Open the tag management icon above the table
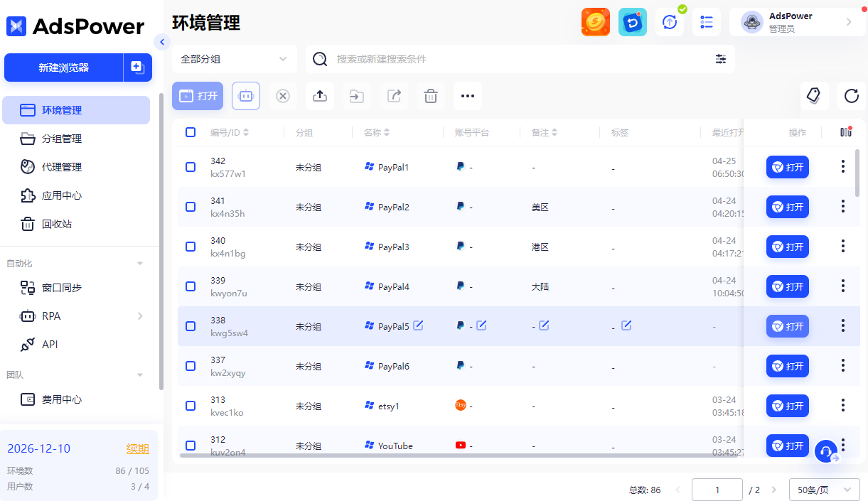Image resolution: width=868 pixels, height=501 pixels. (814, 95)
